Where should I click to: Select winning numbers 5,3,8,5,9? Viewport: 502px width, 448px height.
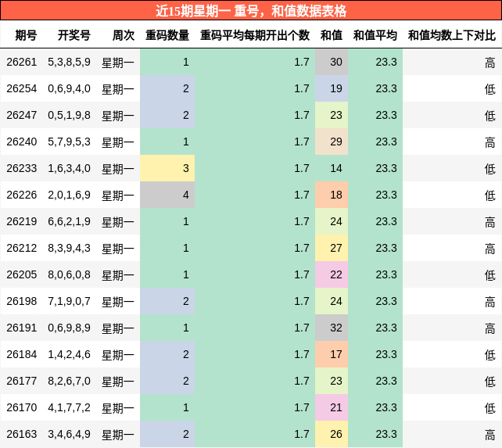pyautogui.click(x=69, y=62)
